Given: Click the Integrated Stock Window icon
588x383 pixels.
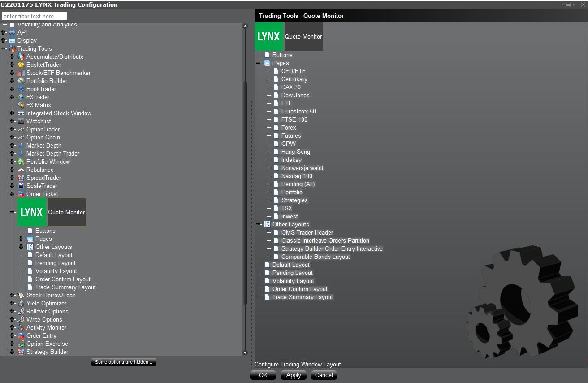Looking at the screenshot, I should [21, 113].
